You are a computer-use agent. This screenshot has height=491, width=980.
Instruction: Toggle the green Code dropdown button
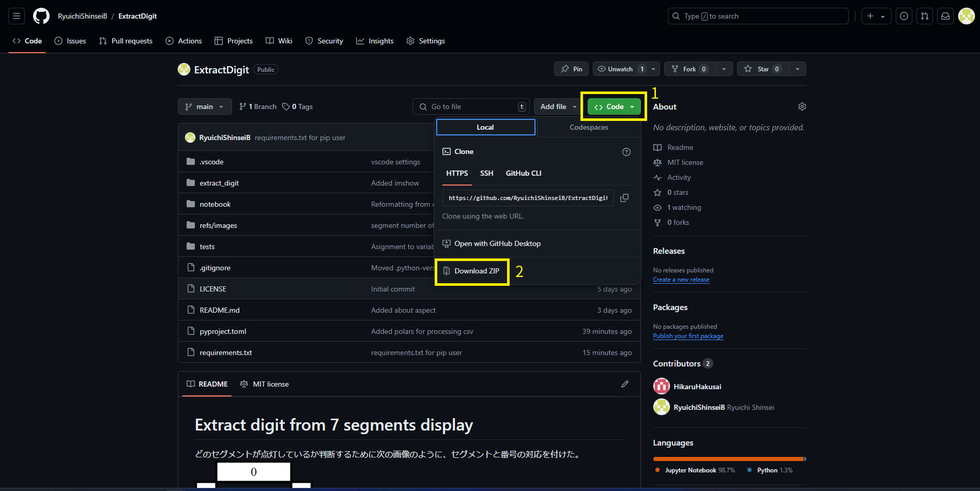point(614,106)
